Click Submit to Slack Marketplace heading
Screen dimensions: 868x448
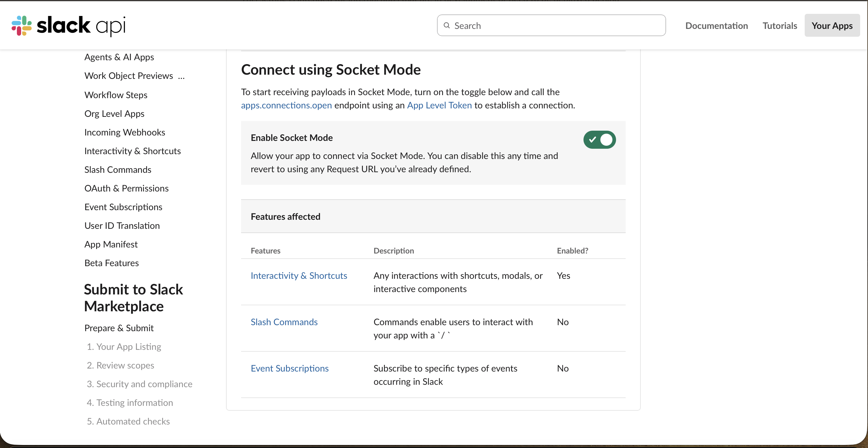[134, 298]
